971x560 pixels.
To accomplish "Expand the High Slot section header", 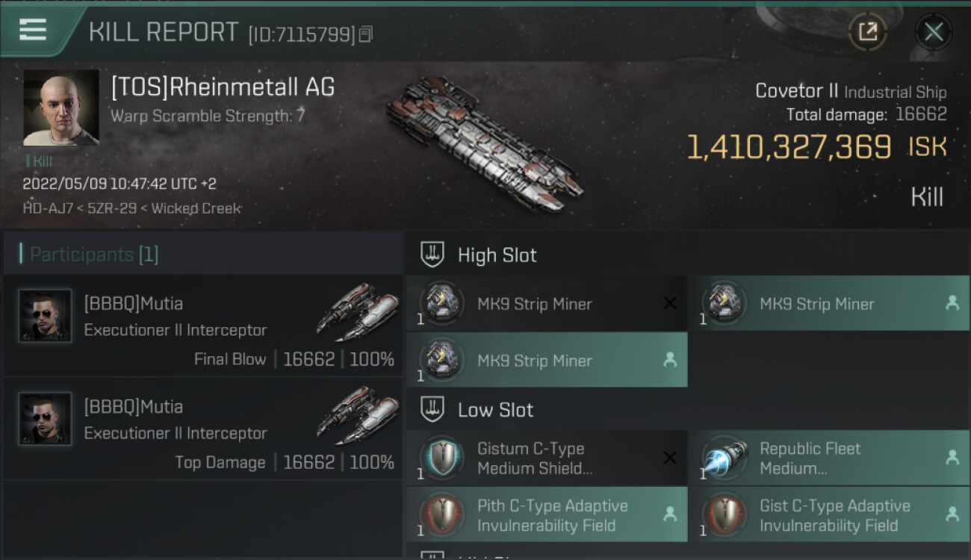I will click(497, 255).
